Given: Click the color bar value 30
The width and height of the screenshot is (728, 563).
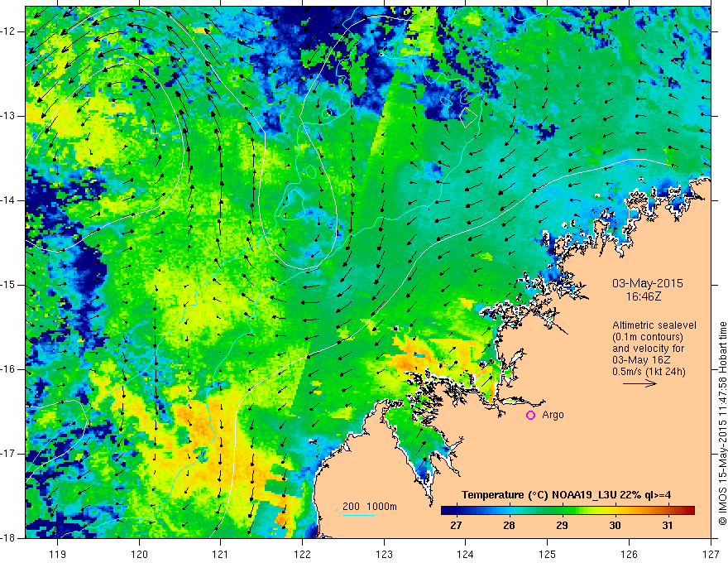Looking at the screenshot, I should click(x=615, y=526).
